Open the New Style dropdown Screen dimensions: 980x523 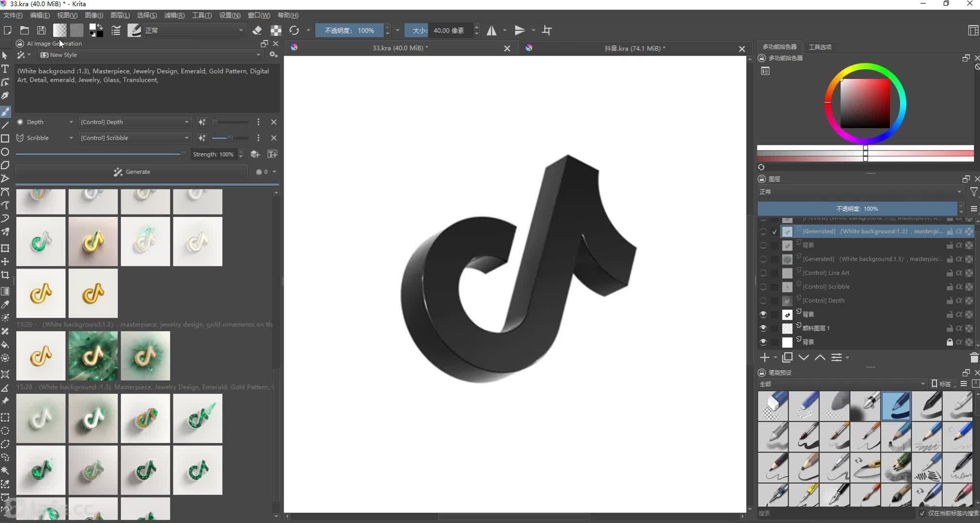coord(150,55)
